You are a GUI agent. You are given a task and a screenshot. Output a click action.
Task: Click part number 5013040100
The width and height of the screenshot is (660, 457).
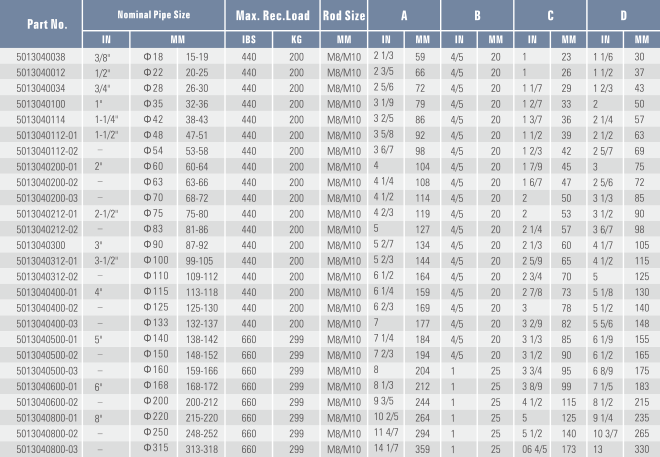[41, 104]
